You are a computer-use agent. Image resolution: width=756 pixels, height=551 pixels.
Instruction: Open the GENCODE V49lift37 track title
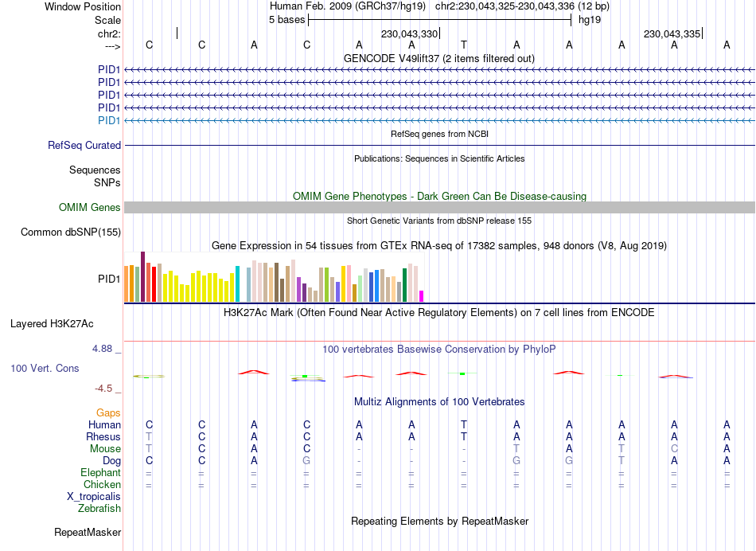pos(438,58)
